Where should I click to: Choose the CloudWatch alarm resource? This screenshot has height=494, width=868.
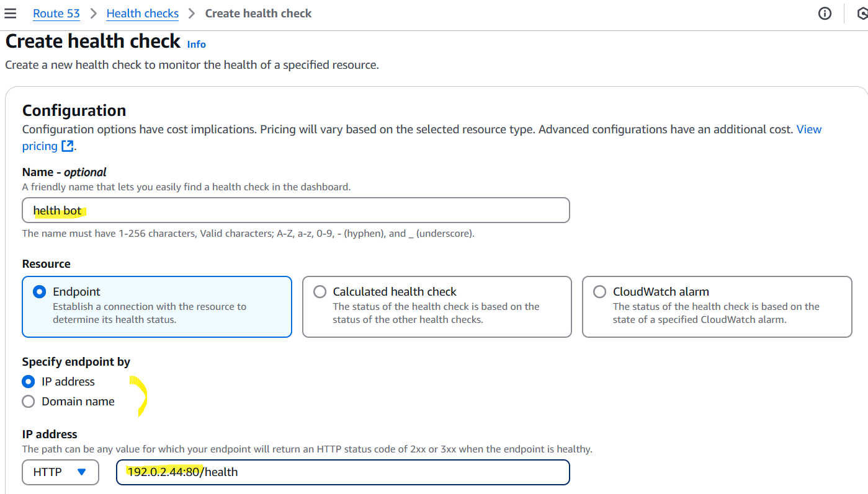pyautogui.click(x=599, y=292)
